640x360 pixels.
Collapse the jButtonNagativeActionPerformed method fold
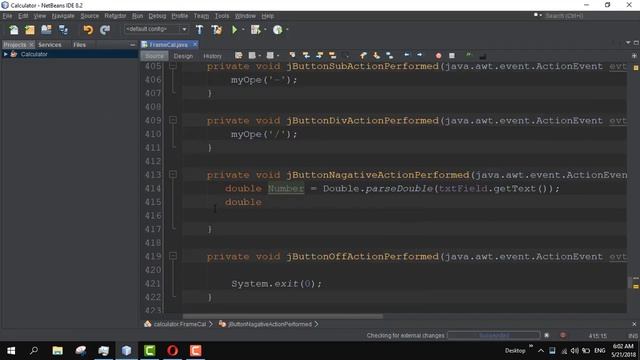tap(173, 174)
